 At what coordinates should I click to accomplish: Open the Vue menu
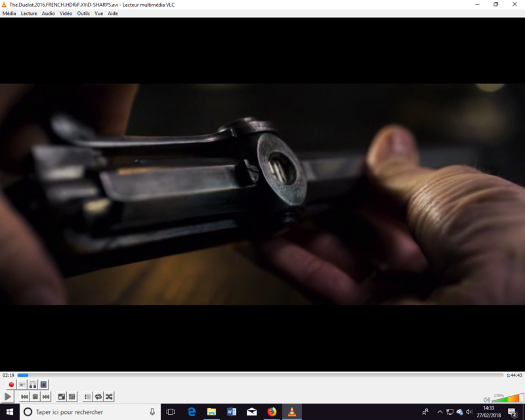click(99, 13)
